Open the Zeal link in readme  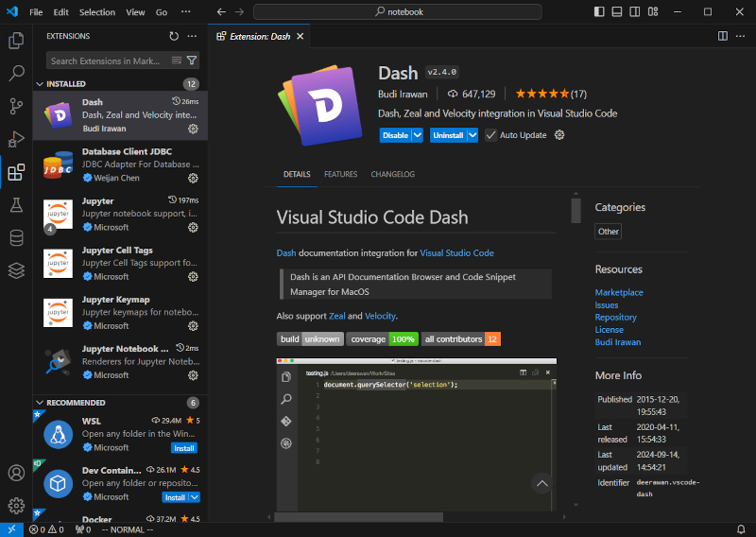click(x=337, y=316)
